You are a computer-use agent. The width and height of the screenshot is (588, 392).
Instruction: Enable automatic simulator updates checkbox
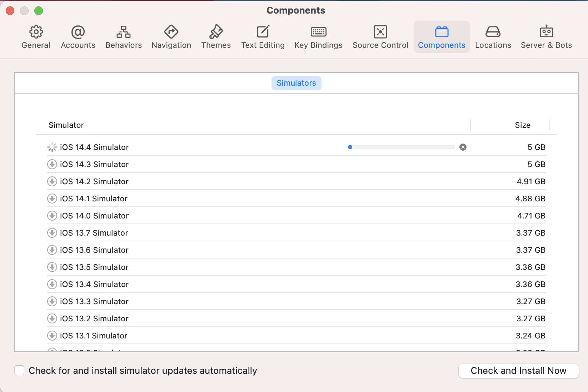click(x=19, y=371)
